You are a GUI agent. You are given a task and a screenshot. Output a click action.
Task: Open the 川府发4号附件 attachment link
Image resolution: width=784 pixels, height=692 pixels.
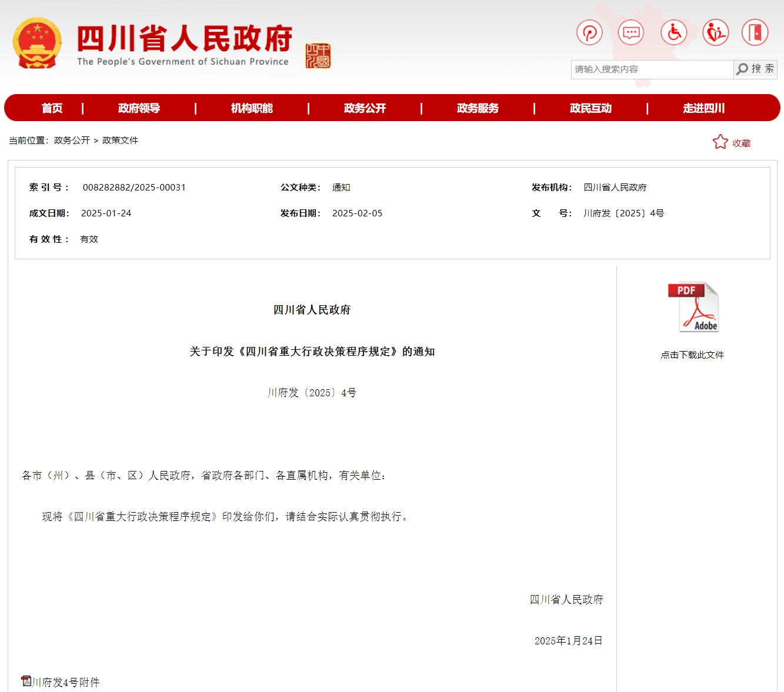pos(65,682)
